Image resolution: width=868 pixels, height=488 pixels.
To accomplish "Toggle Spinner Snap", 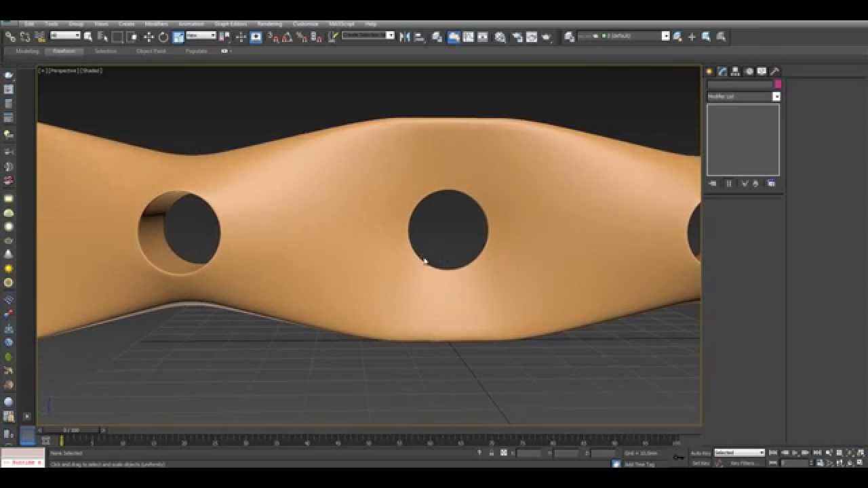I will coord(317,37).
